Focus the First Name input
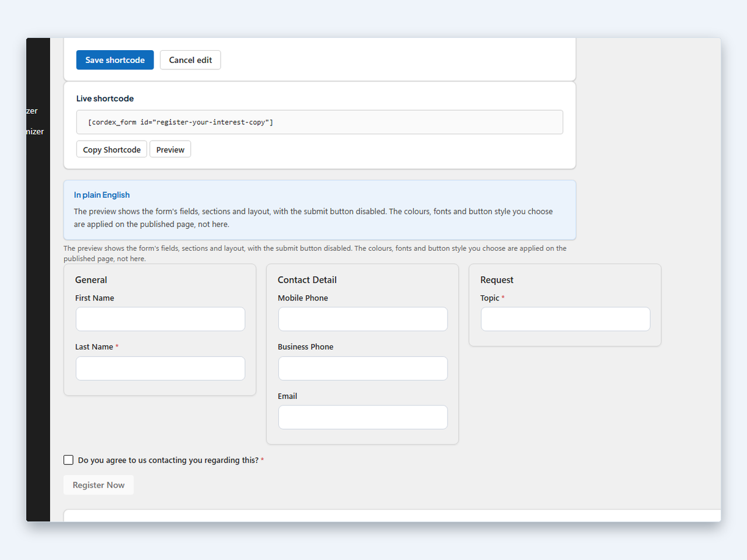This screenshot has width=747, height=560. click(160, 319)
